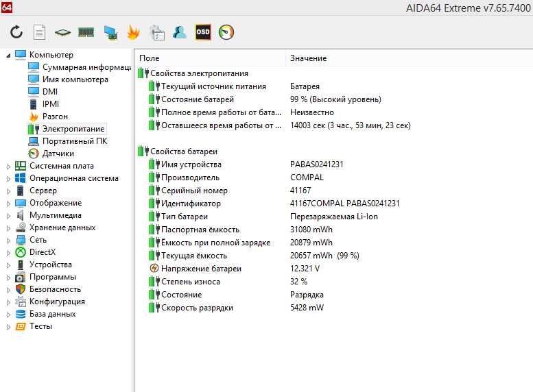Open the SensorPanel gauge icon
The height and width of the screenshot is (392, 533).
(x=226, y=32)
